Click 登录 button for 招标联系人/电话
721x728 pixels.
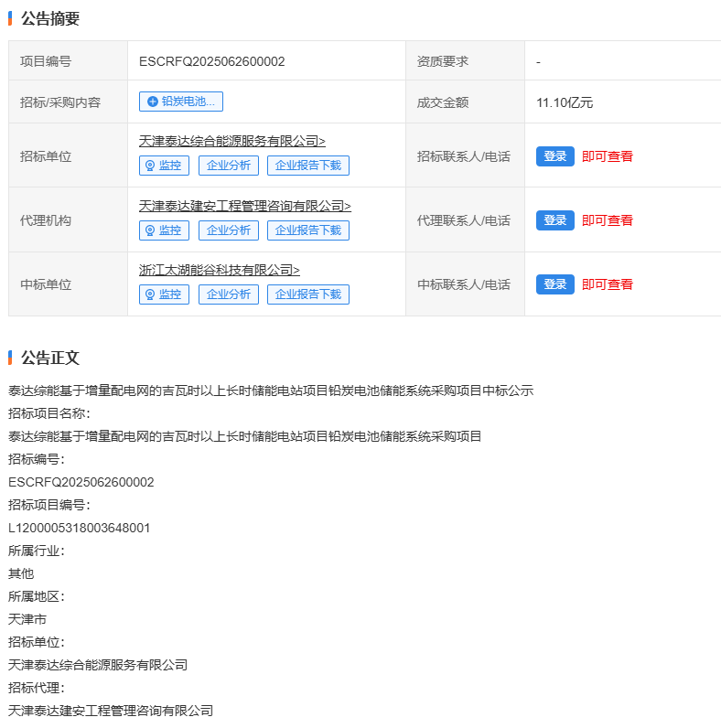coord(555,156)
